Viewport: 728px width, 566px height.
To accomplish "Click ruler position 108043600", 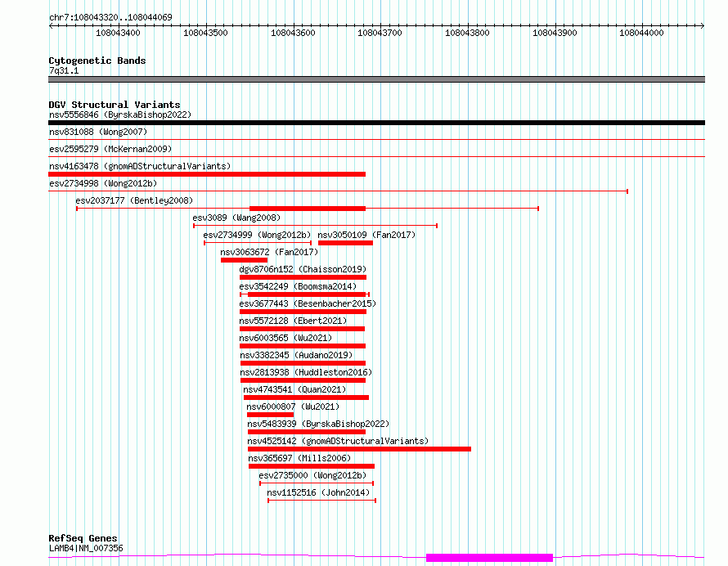I will 293,33.
